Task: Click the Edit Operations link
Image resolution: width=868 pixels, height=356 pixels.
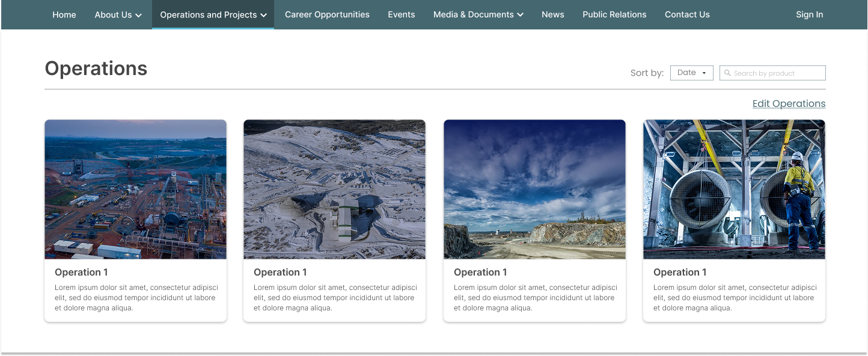Action: pyautogui.click(x=789, y=103)
